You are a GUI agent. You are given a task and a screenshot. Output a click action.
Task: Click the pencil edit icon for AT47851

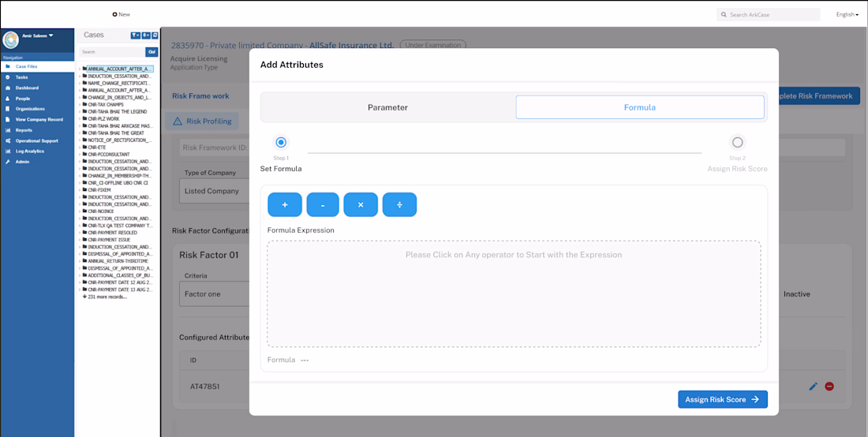813,386
